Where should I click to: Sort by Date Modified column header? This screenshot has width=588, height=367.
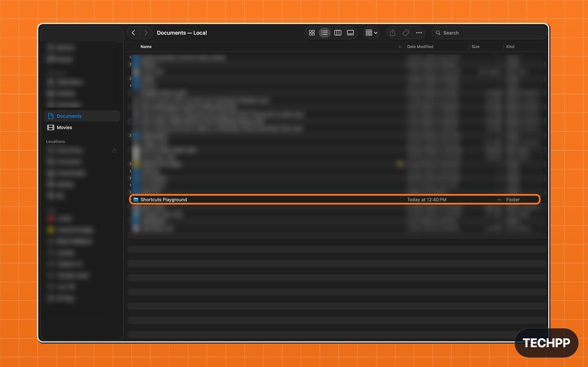click(x=420, y=47)
